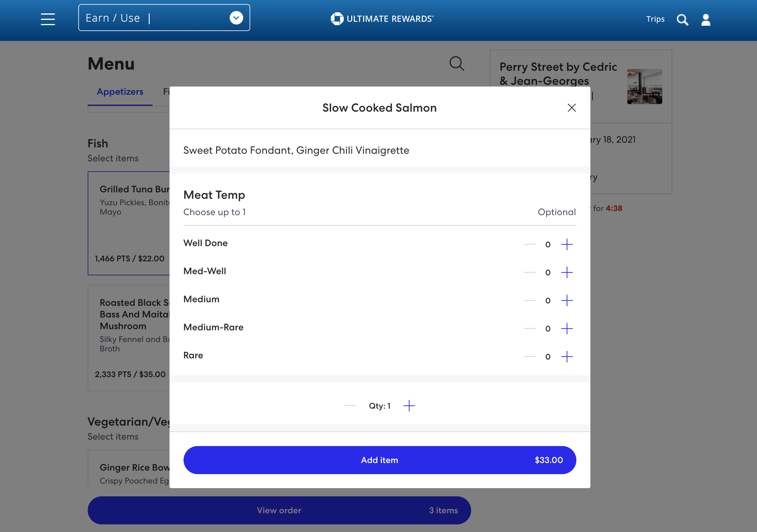Expand the Earn / Use dropdown arrow
The image size is (757, 532).
236,18
